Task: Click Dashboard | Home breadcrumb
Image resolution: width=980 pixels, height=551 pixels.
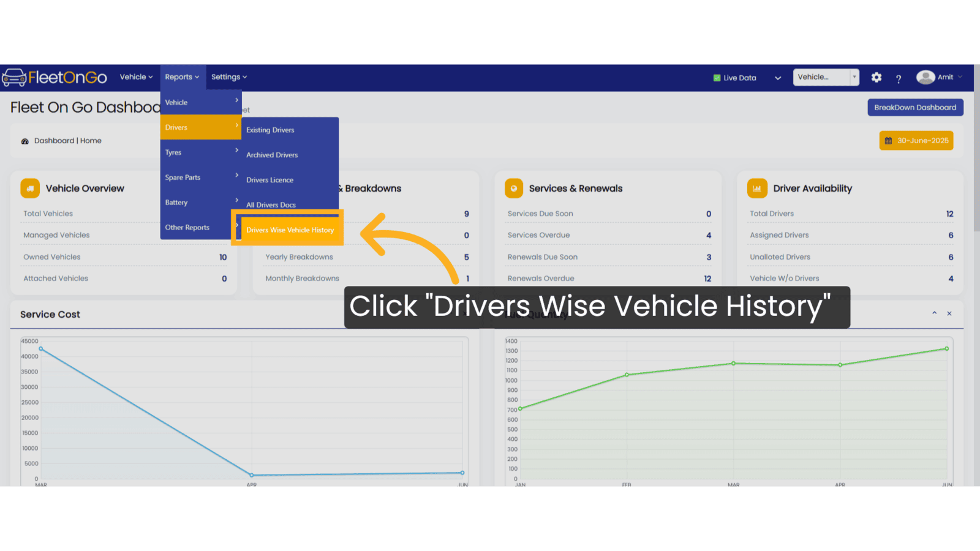Action: coord(68,141)
